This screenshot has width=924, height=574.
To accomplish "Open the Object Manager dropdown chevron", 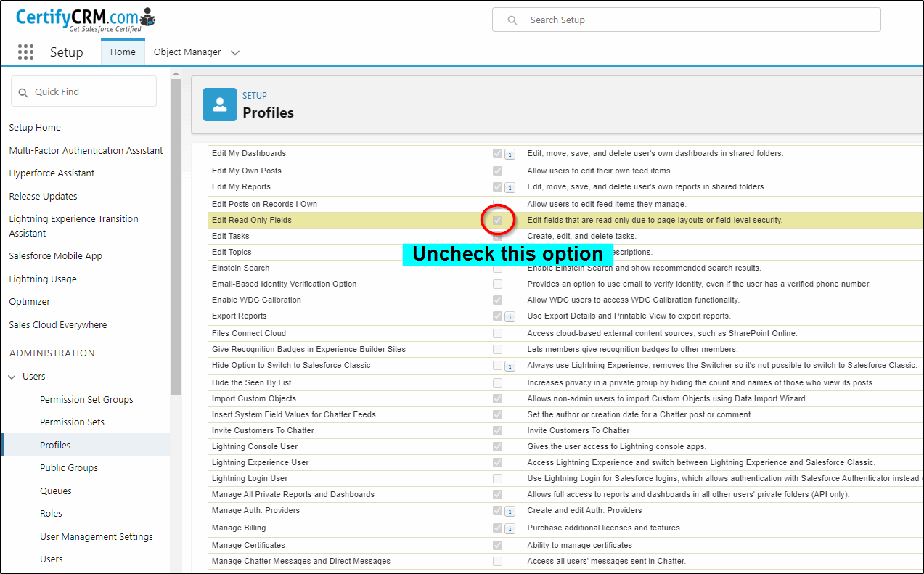I will tap(234, 52).
